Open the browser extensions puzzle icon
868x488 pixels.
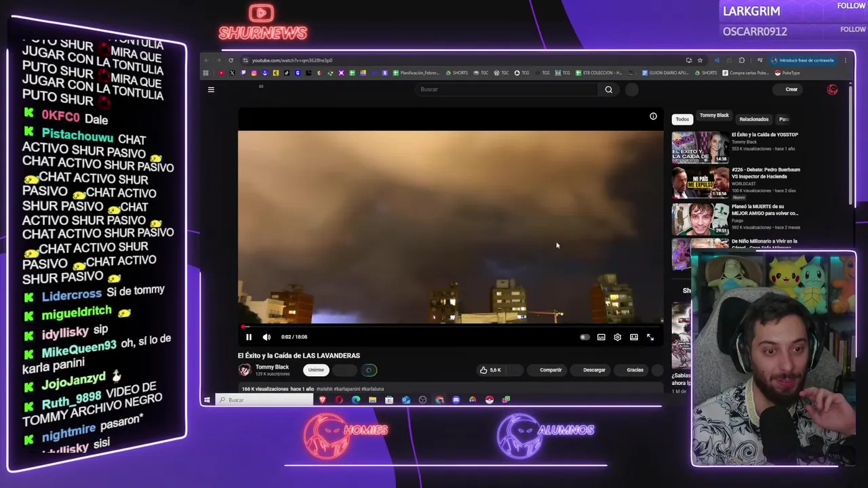742,60
